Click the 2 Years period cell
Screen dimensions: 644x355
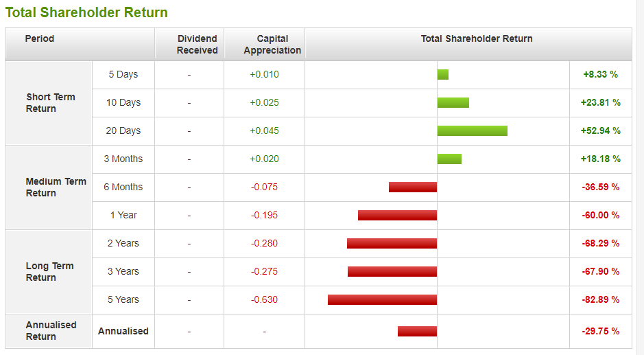pos(123,243)
